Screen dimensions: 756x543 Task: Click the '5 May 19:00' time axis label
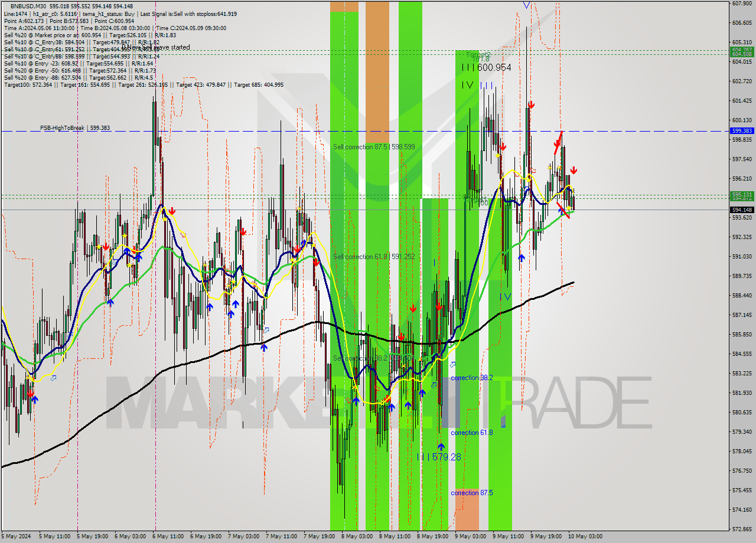pyautogui.click(x=92, y=537)
